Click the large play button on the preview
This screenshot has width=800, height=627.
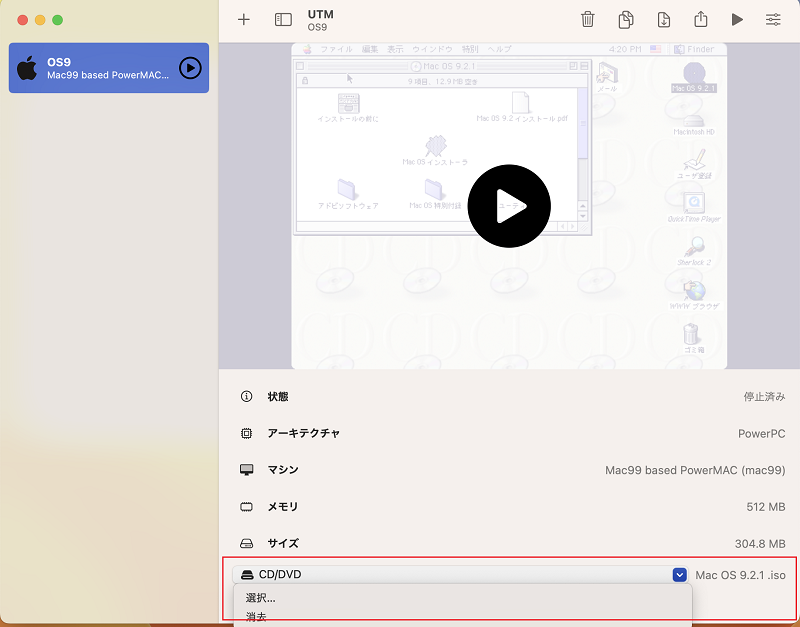click(x=509, y=206)
